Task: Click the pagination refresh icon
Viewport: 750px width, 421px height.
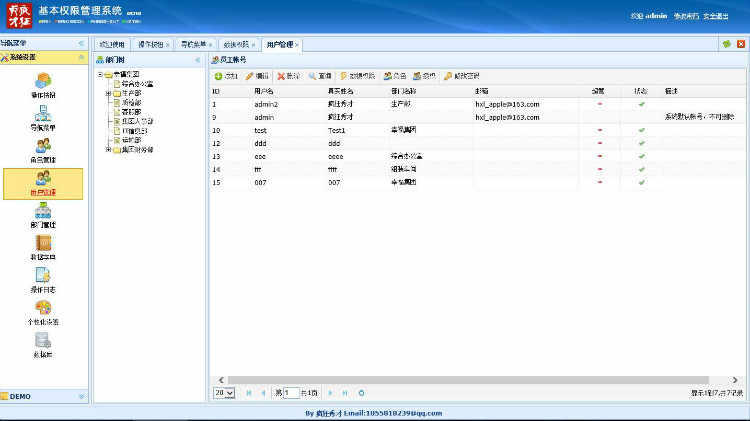Action: [x=362, y=393]
